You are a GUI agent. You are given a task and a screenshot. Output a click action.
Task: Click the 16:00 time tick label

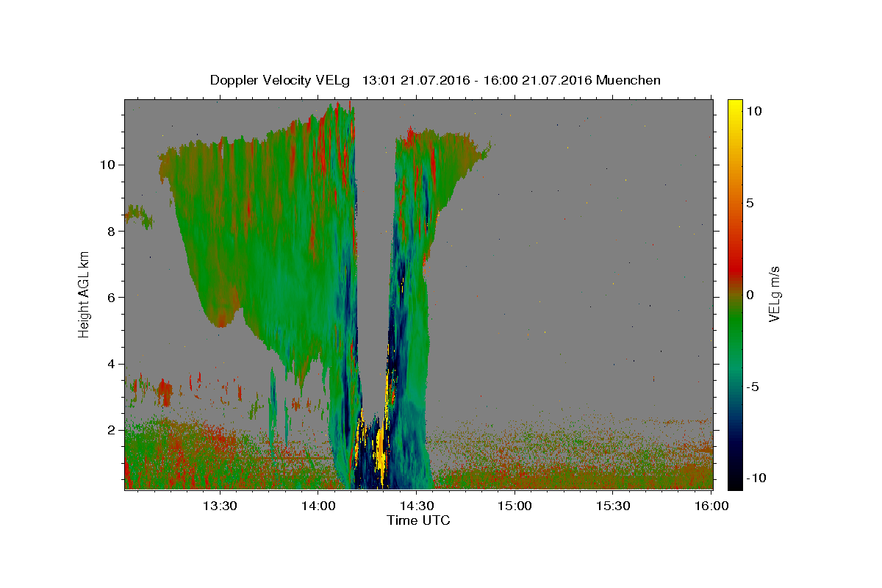[x=711, y=506]
